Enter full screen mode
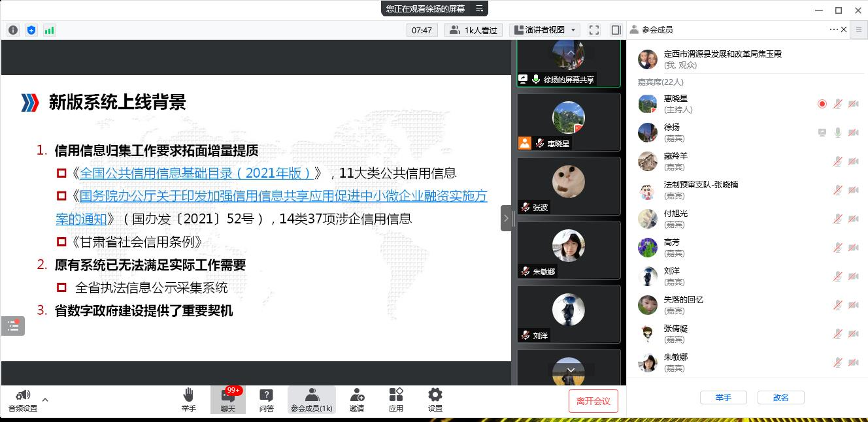Screen dimensions: 868x422 (594, 30)
